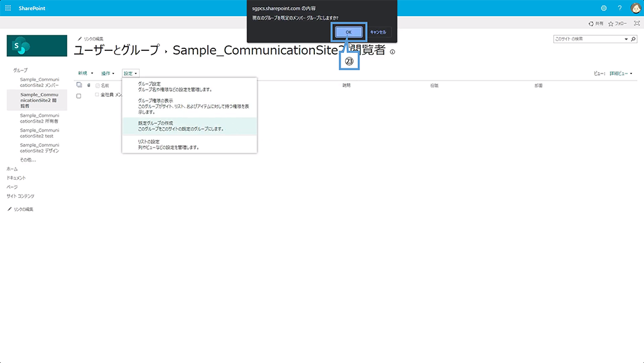The height and width of the screenshot is (363, 644).
Task: Open Sample_CommunicationSite2 所有者 group
Action: (39, 119)
